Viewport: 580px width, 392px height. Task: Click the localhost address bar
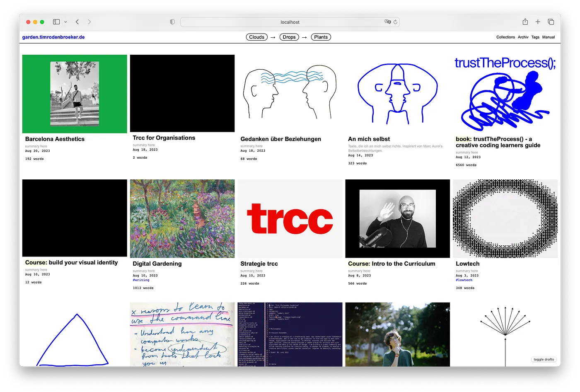(290, 22)
